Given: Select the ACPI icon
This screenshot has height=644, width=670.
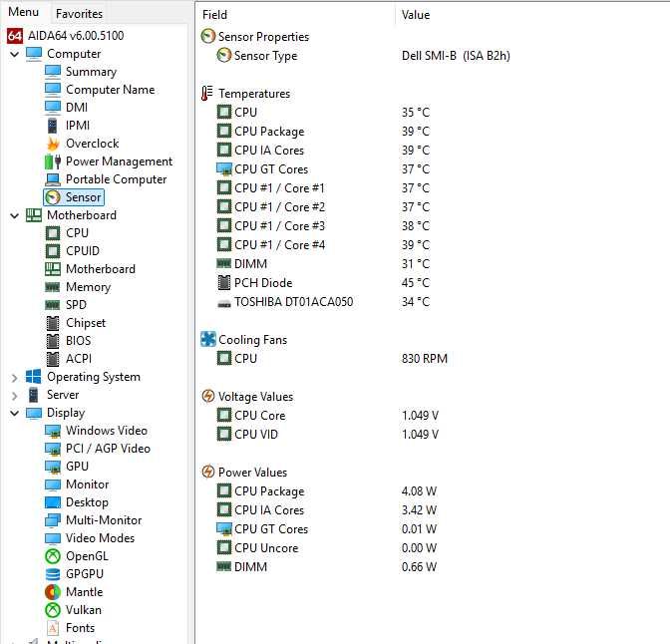Looking at the screenshot, I should [53, 359].
